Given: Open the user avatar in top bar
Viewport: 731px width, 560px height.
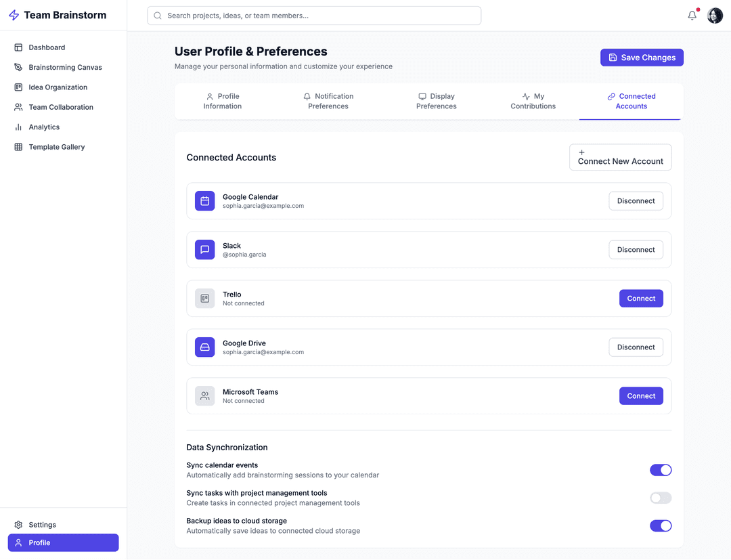Looking at the screenshot, I should point(715,16).
